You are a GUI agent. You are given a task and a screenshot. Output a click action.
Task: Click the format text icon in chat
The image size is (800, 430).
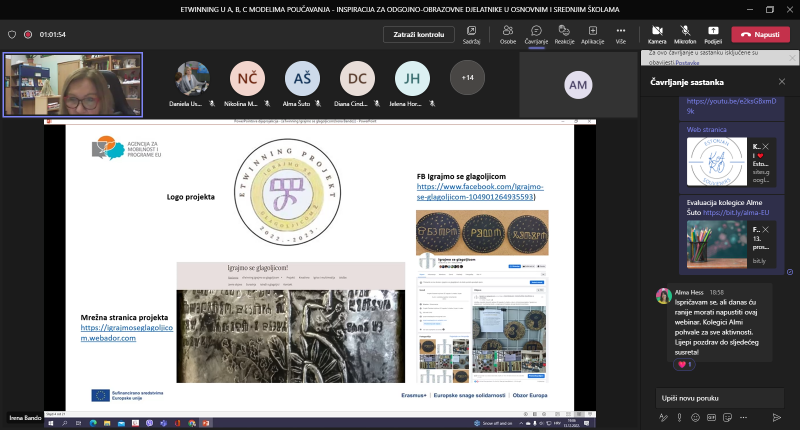coord(661,415)
